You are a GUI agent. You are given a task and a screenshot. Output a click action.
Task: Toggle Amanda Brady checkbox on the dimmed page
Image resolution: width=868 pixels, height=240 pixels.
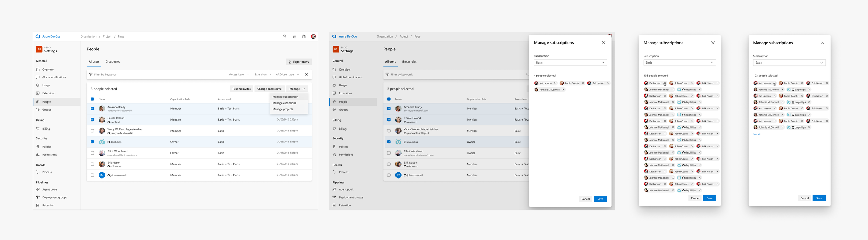coord(389,109)
